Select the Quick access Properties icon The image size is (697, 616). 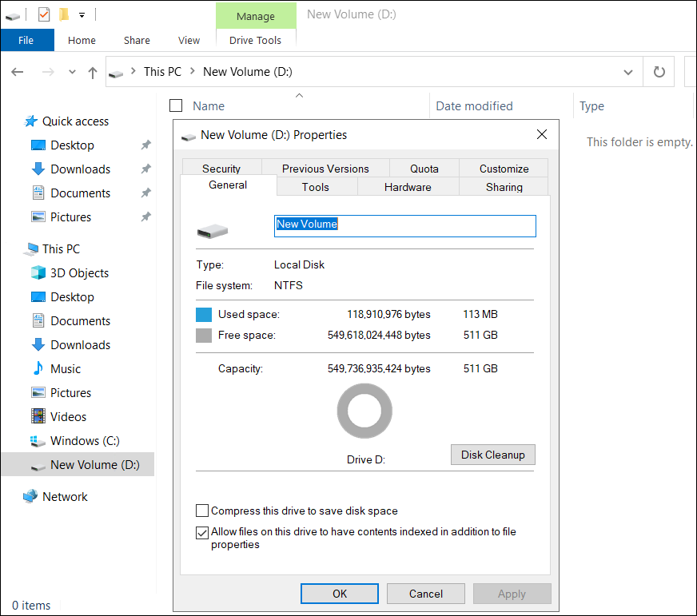click(x=43, y=14)
